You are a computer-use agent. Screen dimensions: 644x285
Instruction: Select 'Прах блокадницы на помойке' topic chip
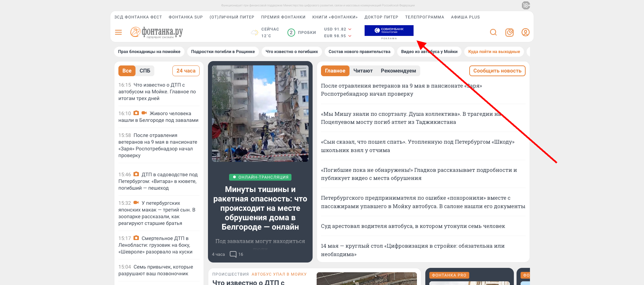149,52
